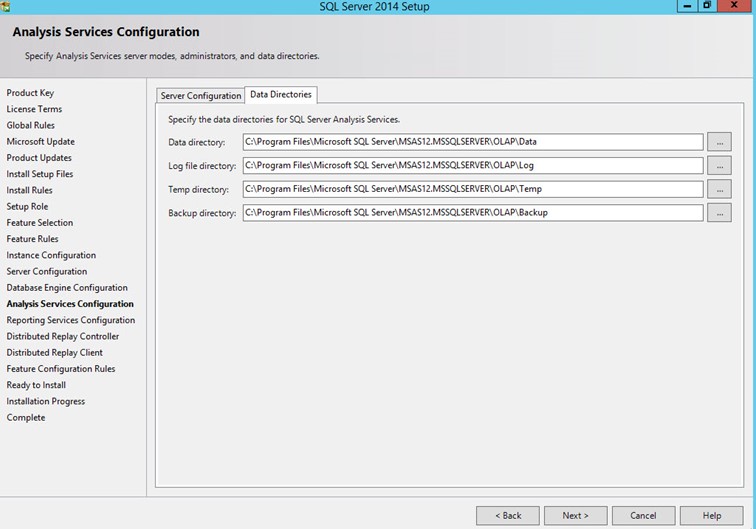Open browse dialog for Temp directory
The image size is (756, 529).
[x=718, y=189]
